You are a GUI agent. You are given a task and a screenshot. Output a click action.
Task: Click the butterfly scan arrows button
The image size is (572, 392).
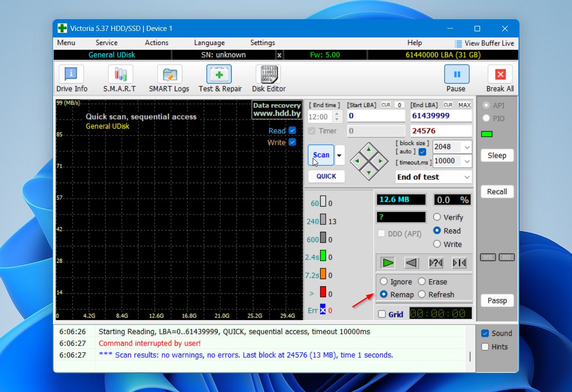(459, 263)
